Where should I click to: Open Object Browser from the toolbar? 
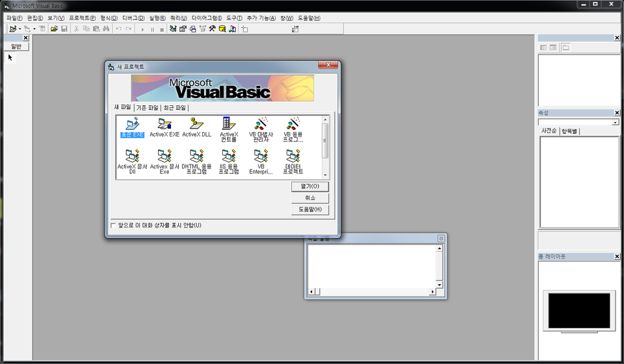pyautogui.click(x=203, y=29)
